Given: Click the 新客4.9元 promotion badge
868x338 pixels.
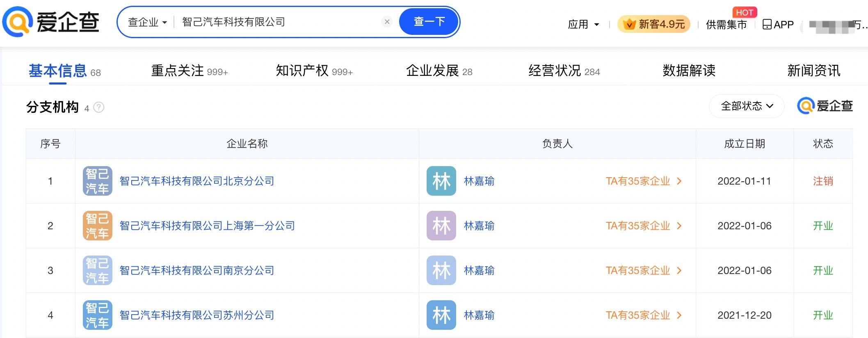Looking at the screenshot, I should coord(654,25).
